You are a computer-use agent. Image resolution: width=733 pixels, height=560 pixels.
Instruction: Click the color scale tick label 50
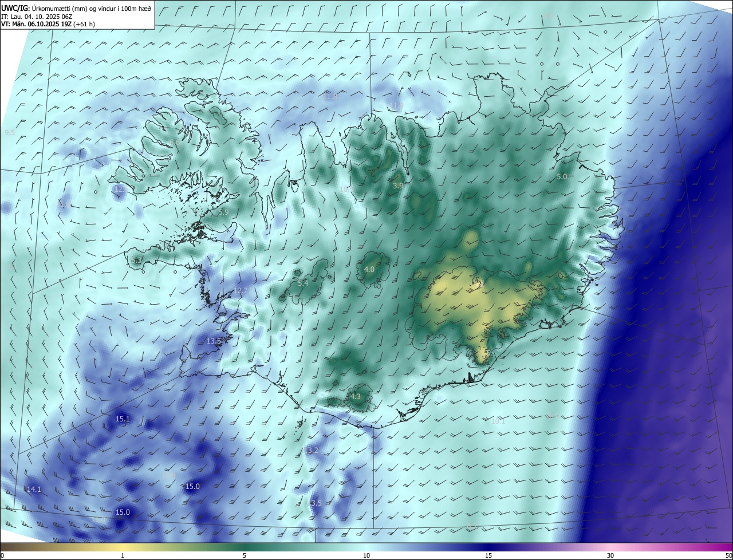click(x=728, y=556)
